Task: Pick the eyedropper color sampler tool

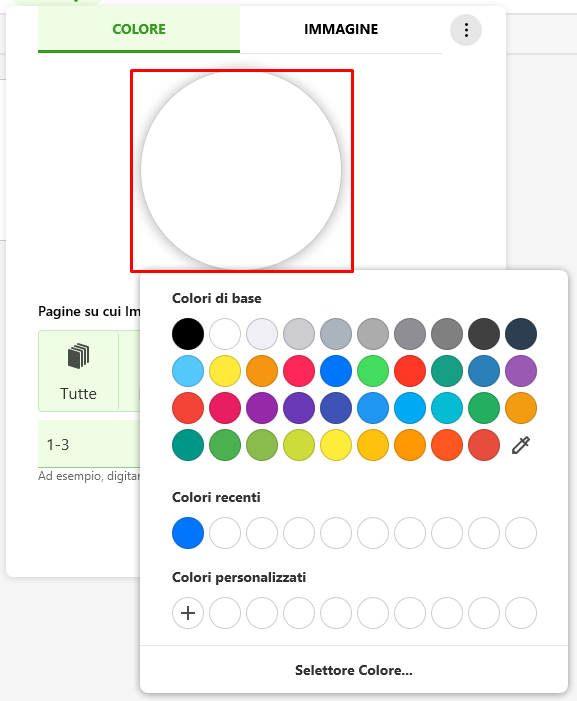Action: click(521, 445)
